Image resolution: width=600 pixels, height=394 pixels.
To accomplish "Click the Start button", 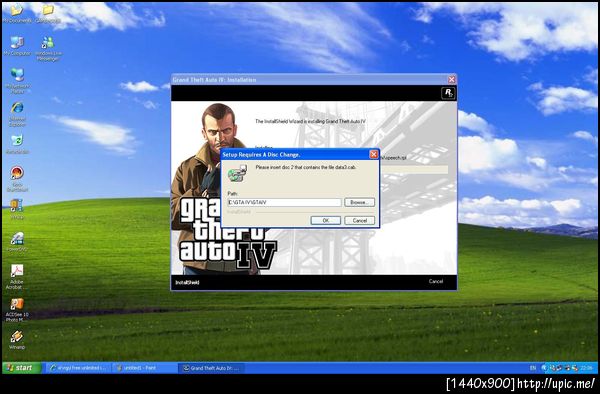I will (x=22, y=368).
